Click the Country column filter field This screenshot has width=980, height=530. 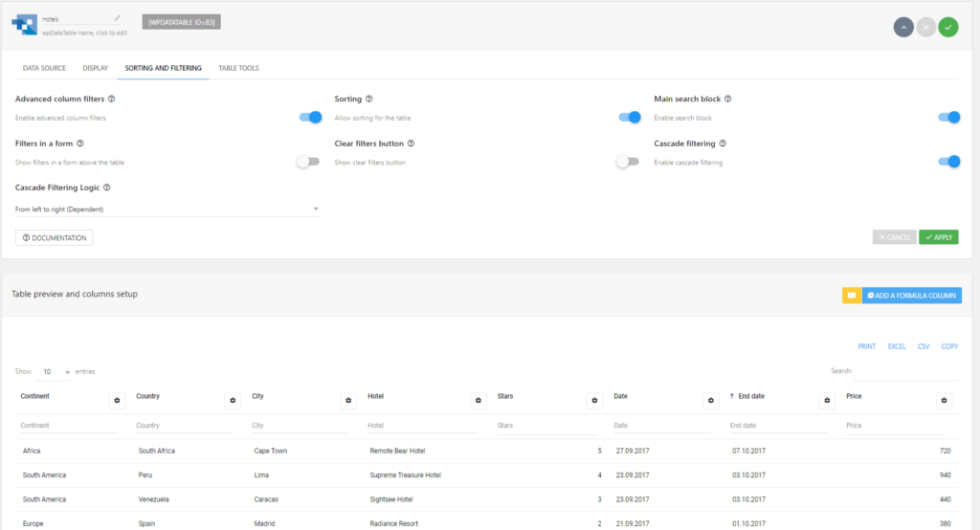tap(185, 426)
